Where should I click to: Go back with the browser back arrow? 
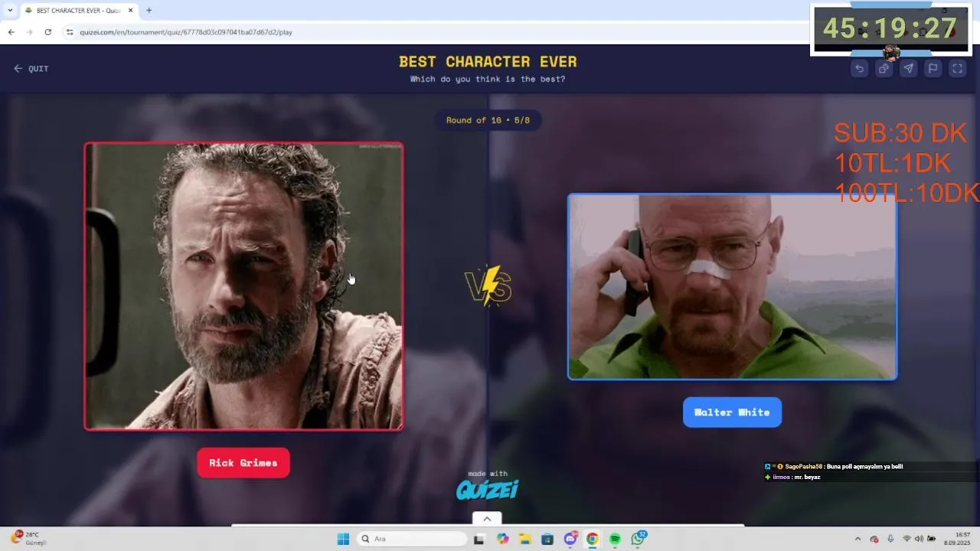coord(11,32)
